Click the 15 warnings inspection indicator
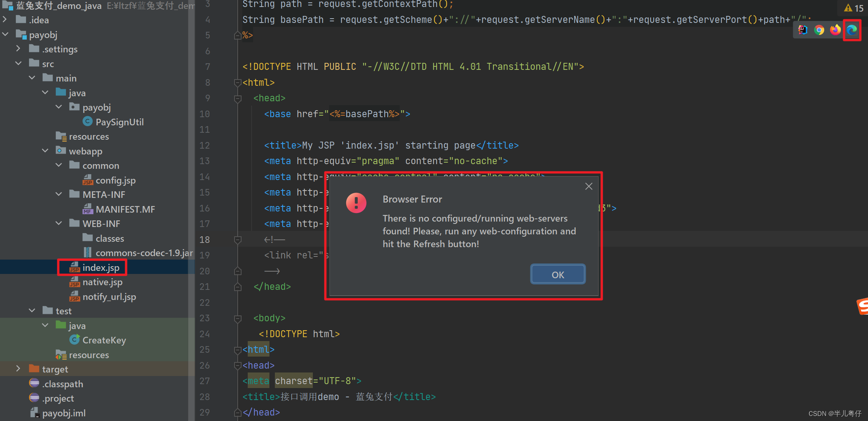This screenshot has width=868, height=421. 854,8
